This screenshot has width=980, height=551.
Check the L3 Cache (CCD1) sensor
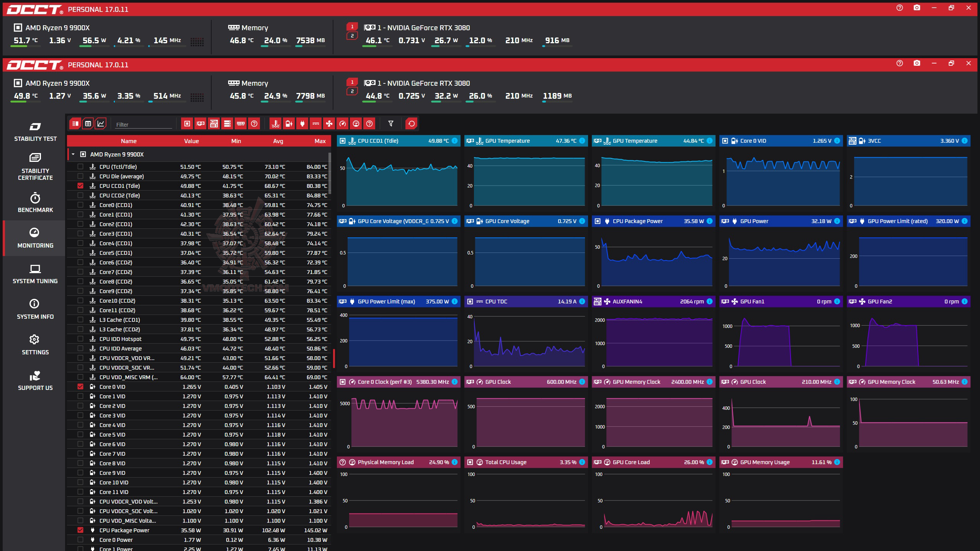80,320
